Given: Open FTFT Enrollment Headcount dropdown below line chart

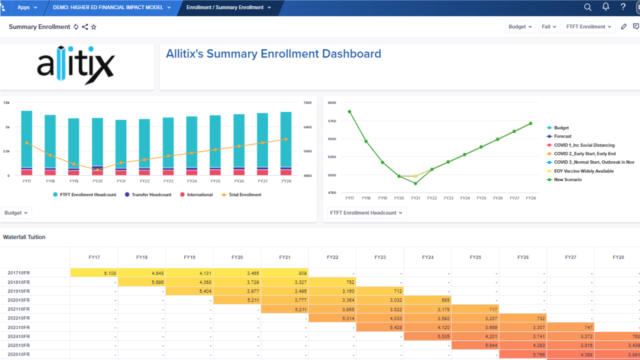Looking at the screenshot, I should (x=366, y=213).
